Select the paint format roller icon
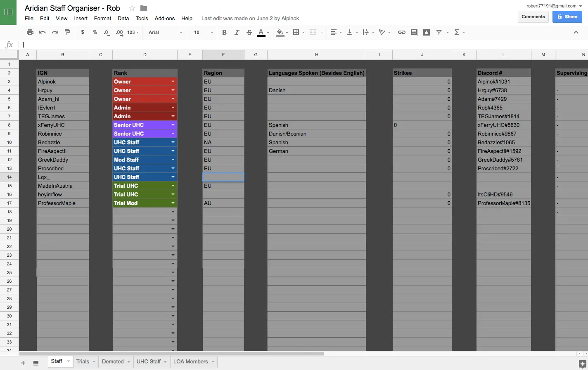588x370 pixels. click(68, 32)
